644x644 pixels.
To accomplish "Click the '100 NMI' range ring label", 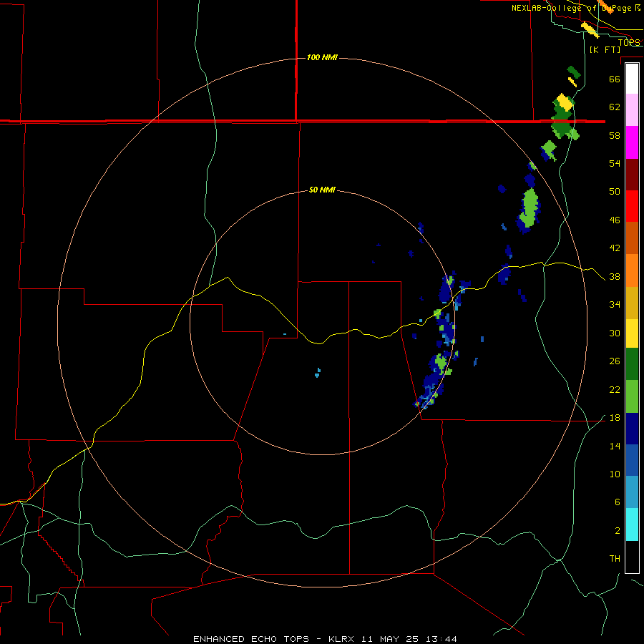I will coord(322,57).
